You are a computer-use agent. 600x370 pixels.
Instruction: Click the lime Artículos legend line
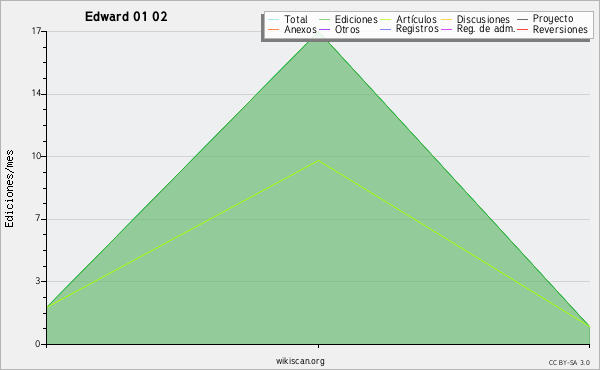[386, 19]
